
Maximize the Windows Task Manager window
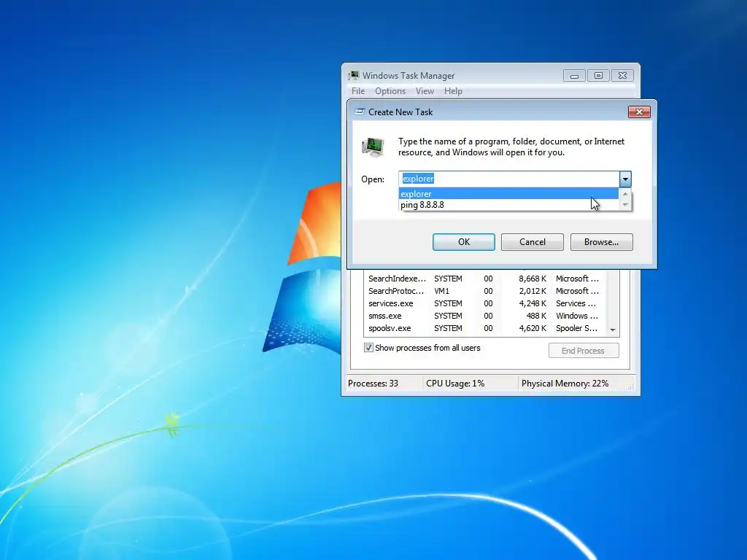598,76
